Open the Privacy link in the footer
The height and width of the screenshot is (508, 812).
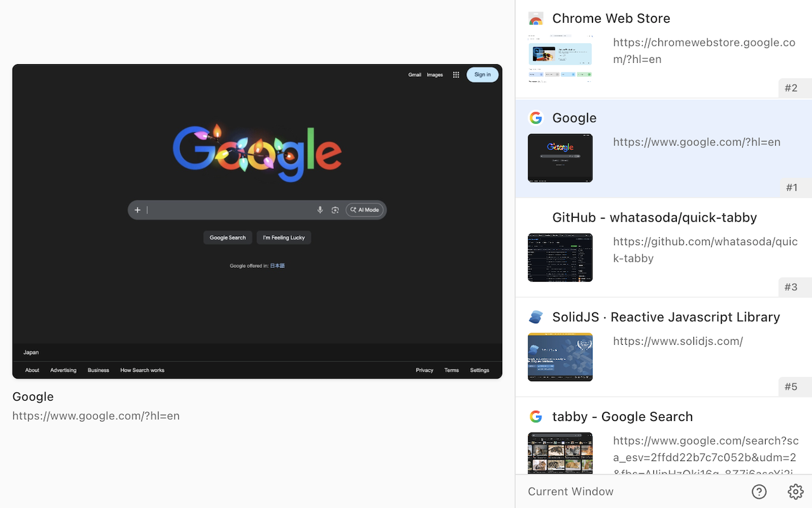click(x=424, y=370)
